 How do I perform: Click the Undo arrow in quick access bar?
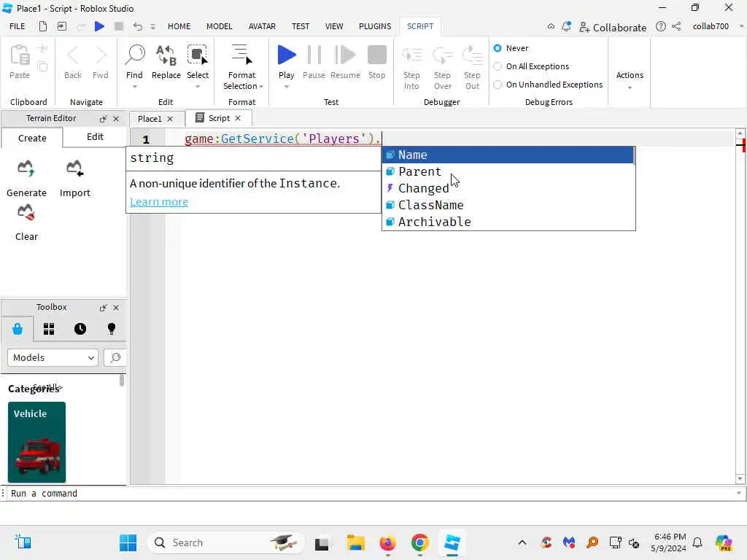click(138, 26)
